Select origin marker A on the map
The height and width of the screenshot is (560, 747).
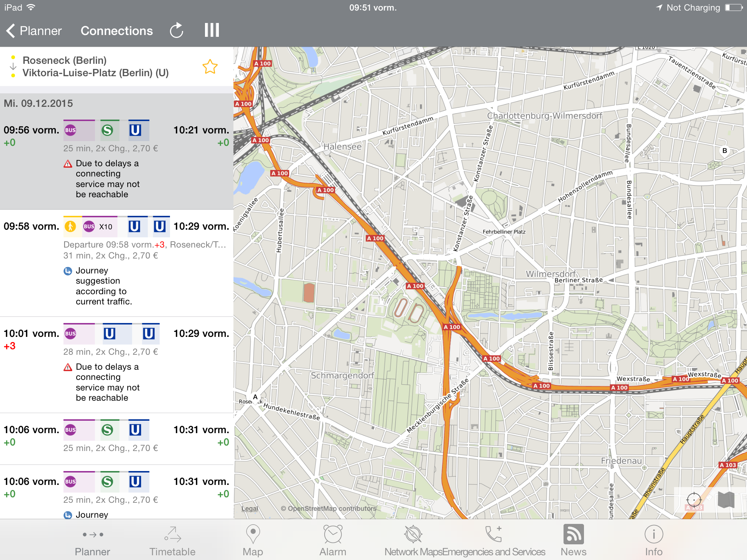(255, 397)
